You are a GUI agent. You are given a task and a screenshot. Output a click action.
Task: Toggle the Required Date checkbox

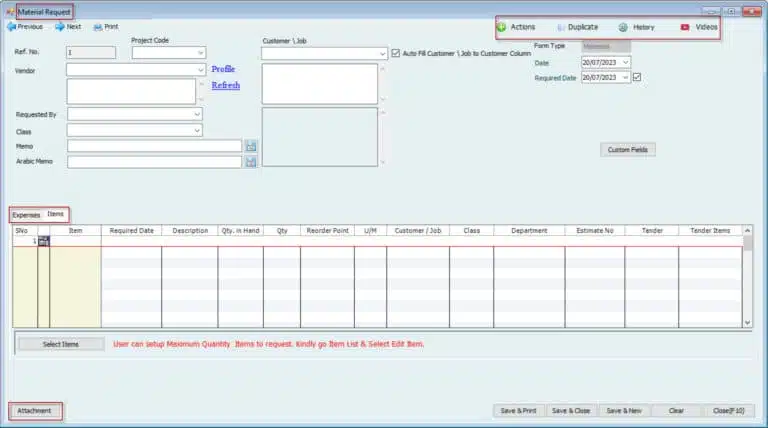[x=637, y=78]
